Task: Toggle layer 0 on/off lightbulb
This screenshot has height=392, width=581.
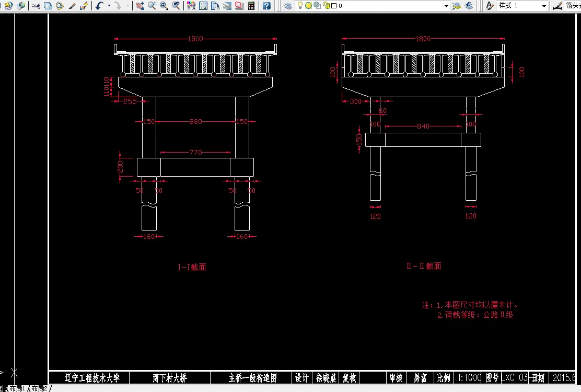Action: (300, 6)
